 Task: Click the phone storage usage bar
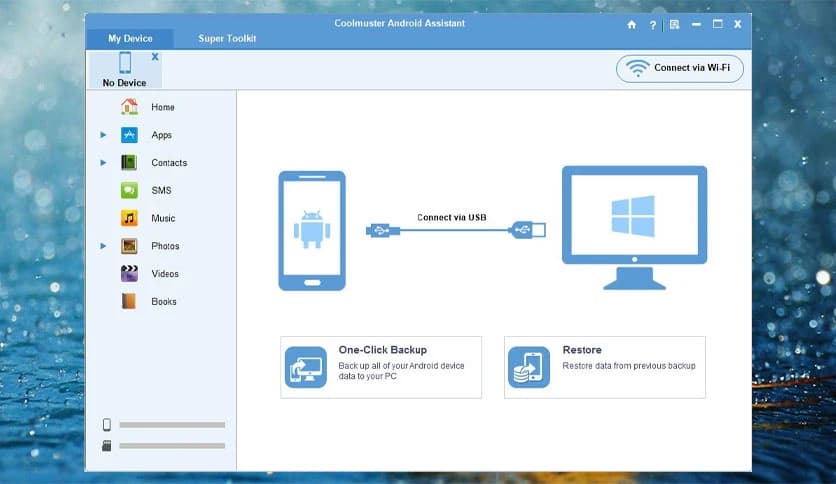172,425
